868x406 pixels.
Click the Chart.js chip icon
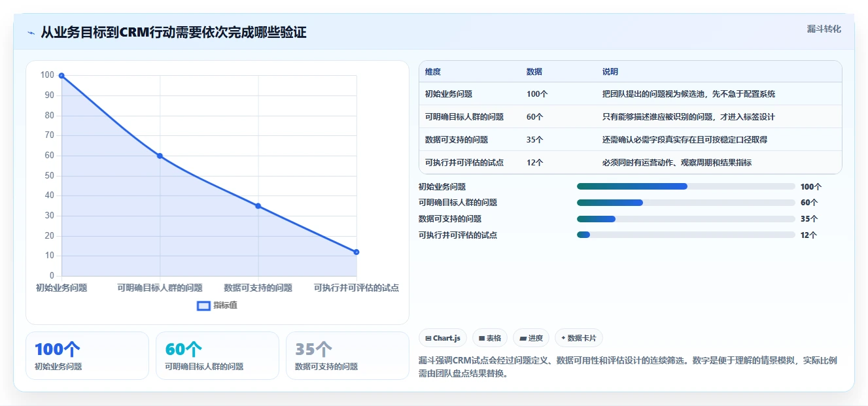(x=428, y=338)
